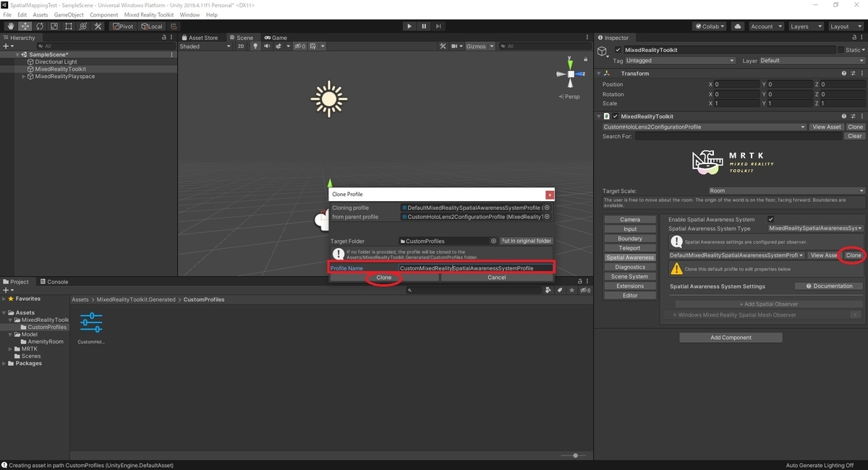868x470 pixels.
Task: Toggle scene lighting bulb icon
Action: tap(255, 46)
